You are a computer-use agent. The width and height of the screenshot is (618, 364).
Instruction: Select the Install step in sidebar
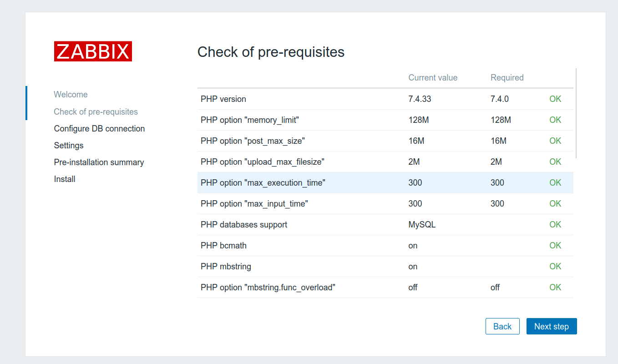click(65, 179)
